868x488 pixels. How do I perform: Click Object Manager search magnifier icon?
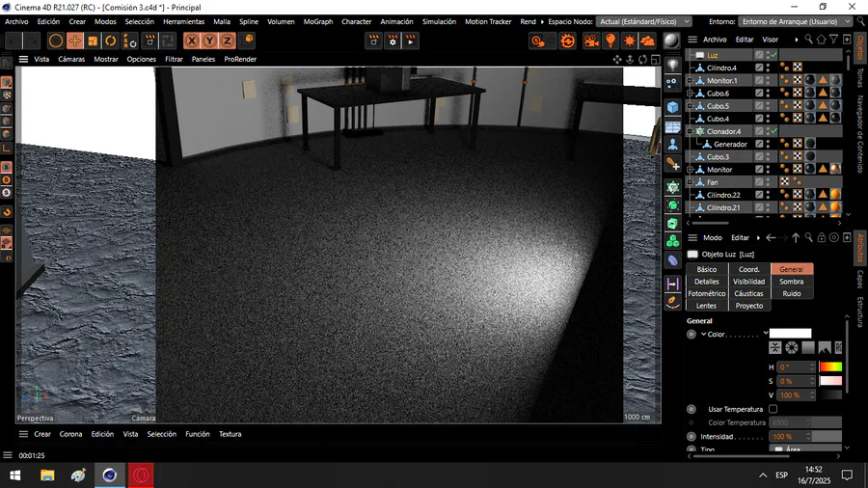[x=809, y=40]
